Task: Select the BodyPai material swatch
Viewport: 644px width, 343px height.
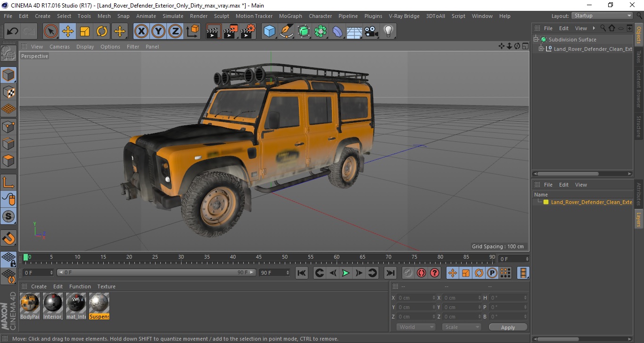Action: [30, 306]
